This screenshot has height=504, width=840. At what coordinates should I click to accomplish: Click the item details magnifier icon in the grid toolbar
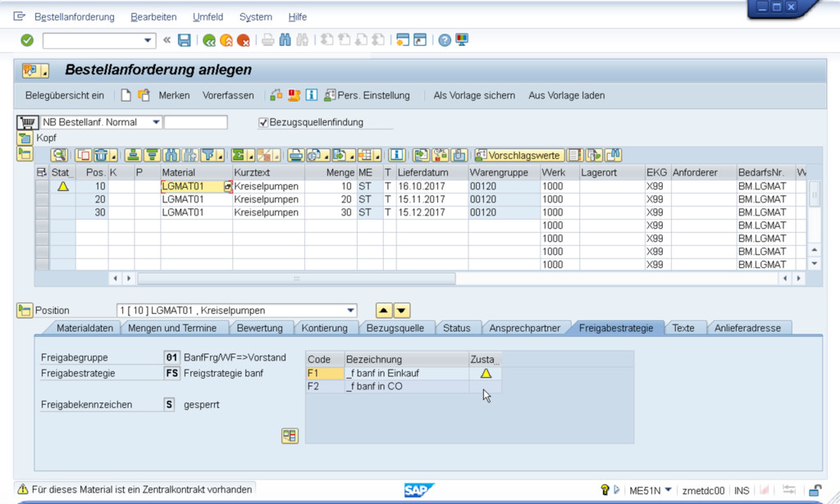pyautogui.click(x=59, y=155)
